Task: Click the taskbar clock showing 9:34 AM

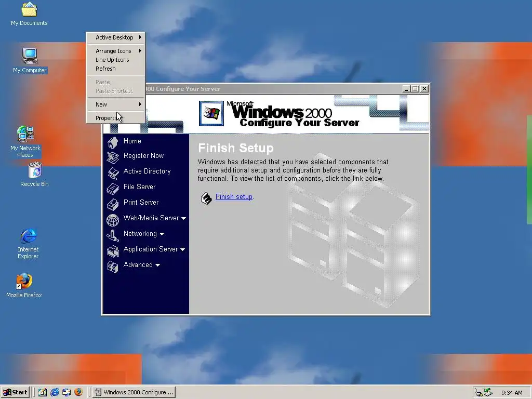Action: (512, 393)
